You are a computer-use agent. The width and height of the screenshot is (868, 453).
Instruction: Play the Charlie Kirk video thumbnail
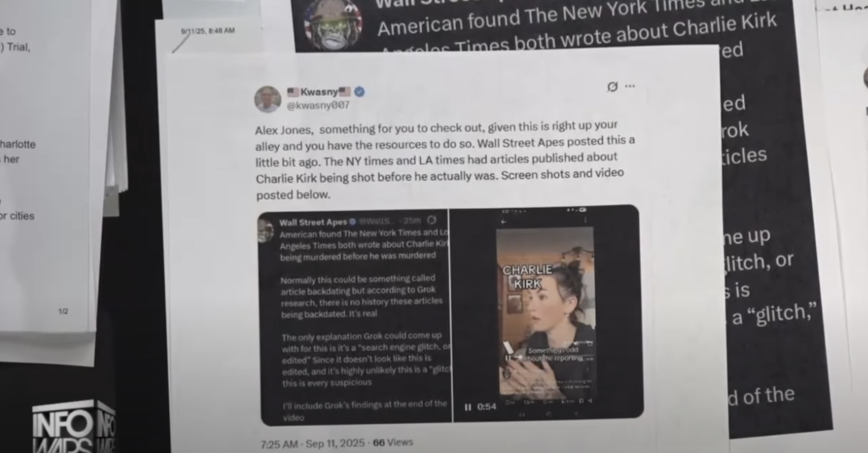click(x=546, y=312)
